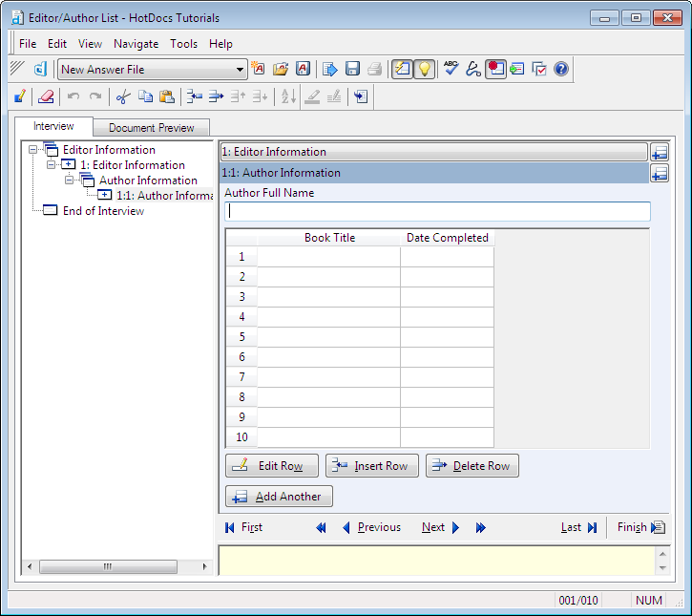Go to First dialog in navigation bar

[x=243, y=527]
